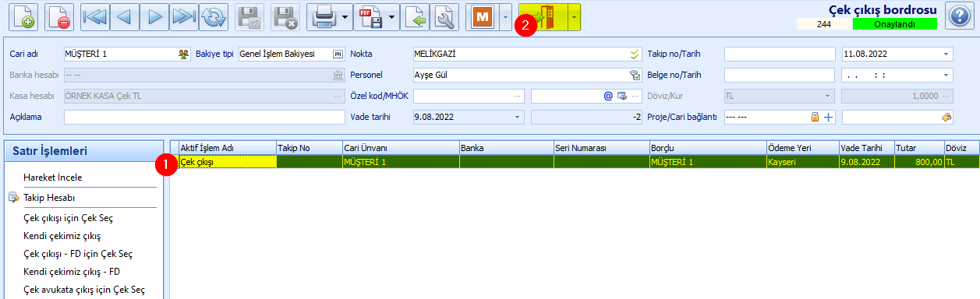The width and height of the screenshot is (980, 299).
Task: Click the Seri Numarası column header
Action: click(601, 148)
